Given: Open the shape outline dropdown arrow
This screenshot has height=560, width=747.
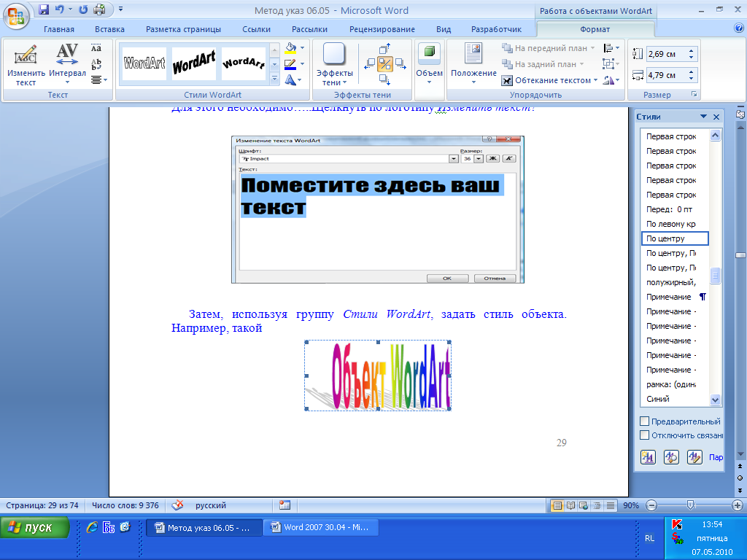Looking at the screenshot, I should pos(302,64).
